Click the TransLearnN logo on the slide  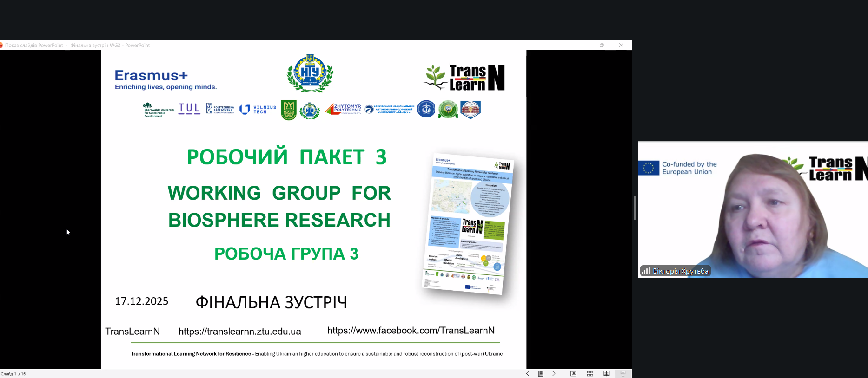(x=465, y=78)
